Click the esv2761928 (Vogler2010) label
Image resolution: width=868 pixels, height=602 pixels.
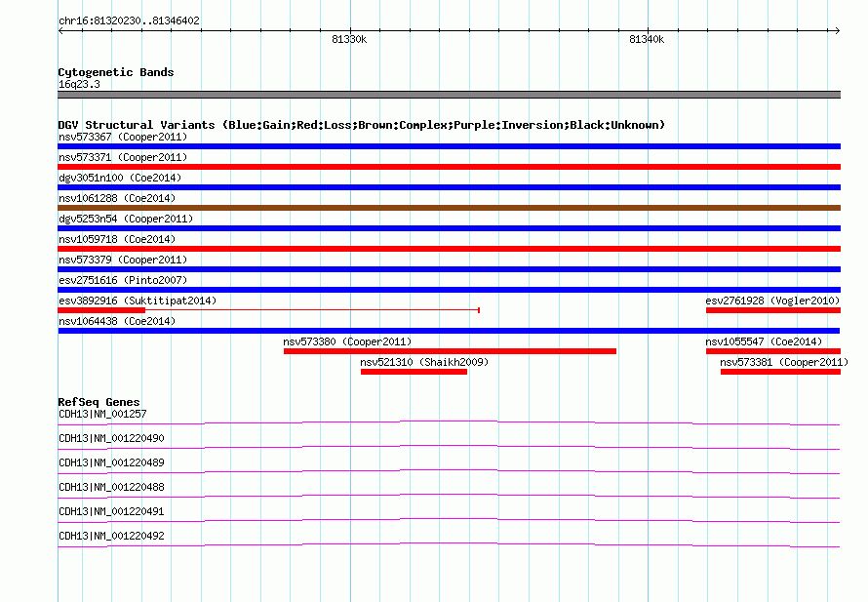tap(772, 301)
